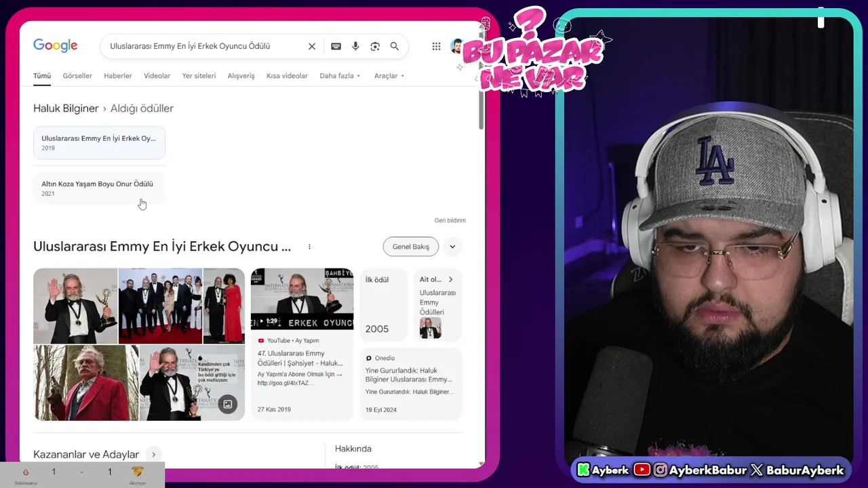
Task: Click the YouTube icon in overlay
Action: (x=642, y=470)
